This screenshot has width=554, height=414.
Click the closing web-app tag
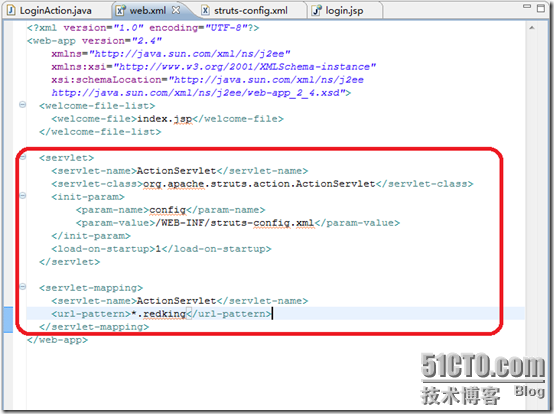(x=57, y=340)
